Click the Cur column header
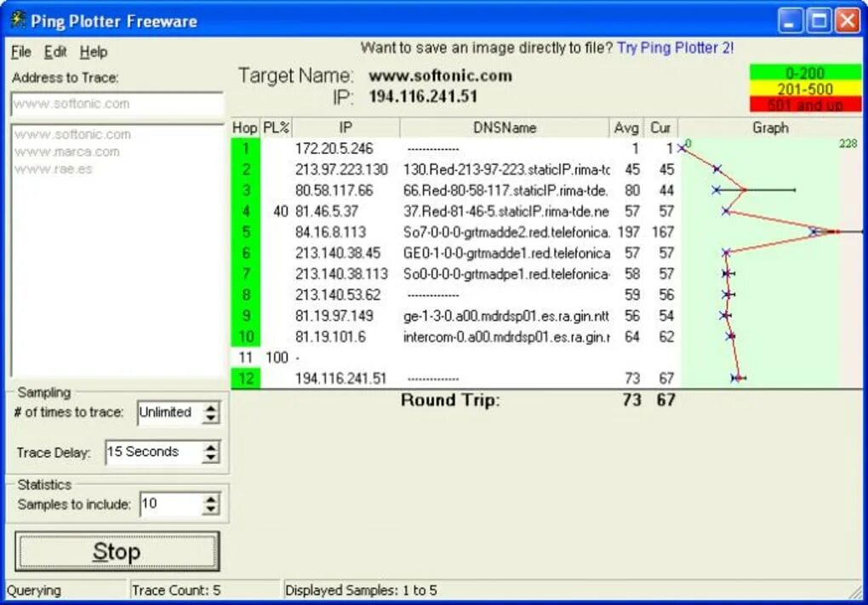 660,128
